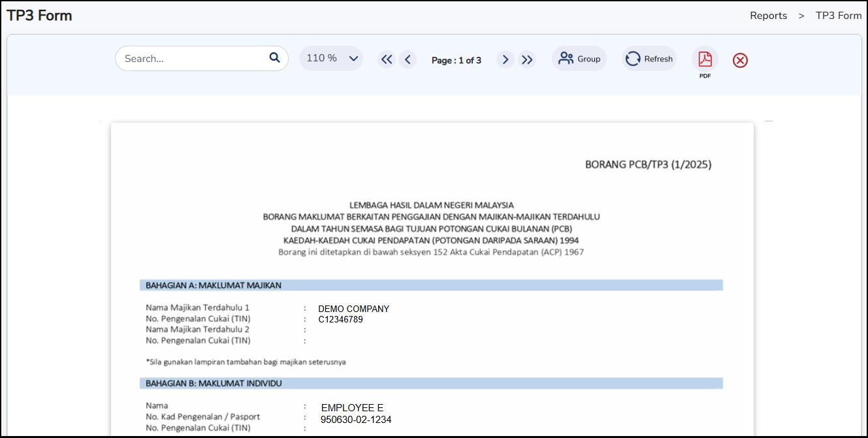Close the report with red X icon
868x438 pixels.
click(x=740, y=61)
